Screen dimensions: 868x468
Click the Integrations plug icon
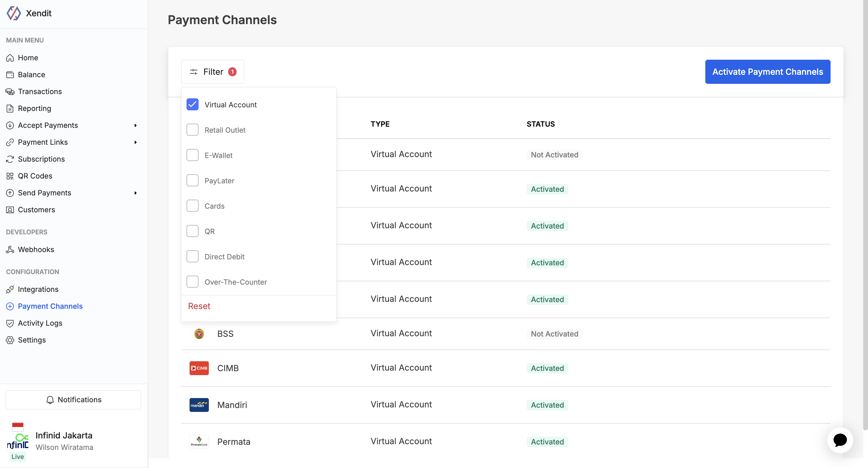click(x=10, y=289)
